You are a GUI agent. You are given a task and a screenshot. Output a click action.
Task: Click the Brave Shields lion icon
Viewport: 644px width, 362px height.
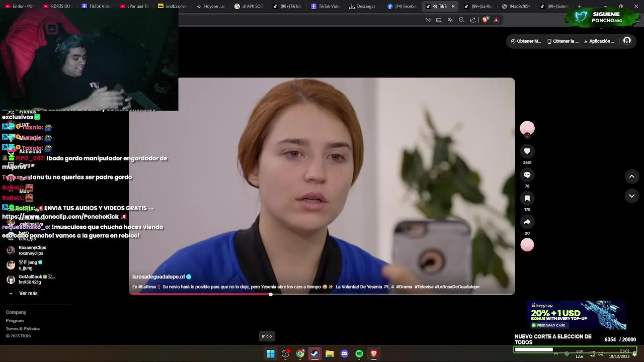point(485,20)
